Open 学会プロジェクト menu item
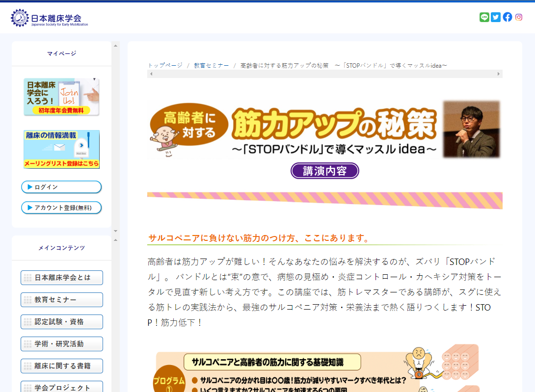The height and width of the screenshot is (392, 535). [62, 387]
